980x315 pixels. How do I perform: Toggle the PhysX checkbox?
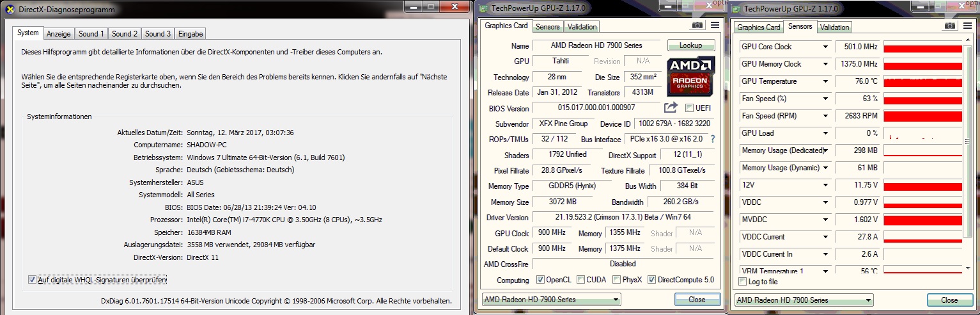click(616, 280)
